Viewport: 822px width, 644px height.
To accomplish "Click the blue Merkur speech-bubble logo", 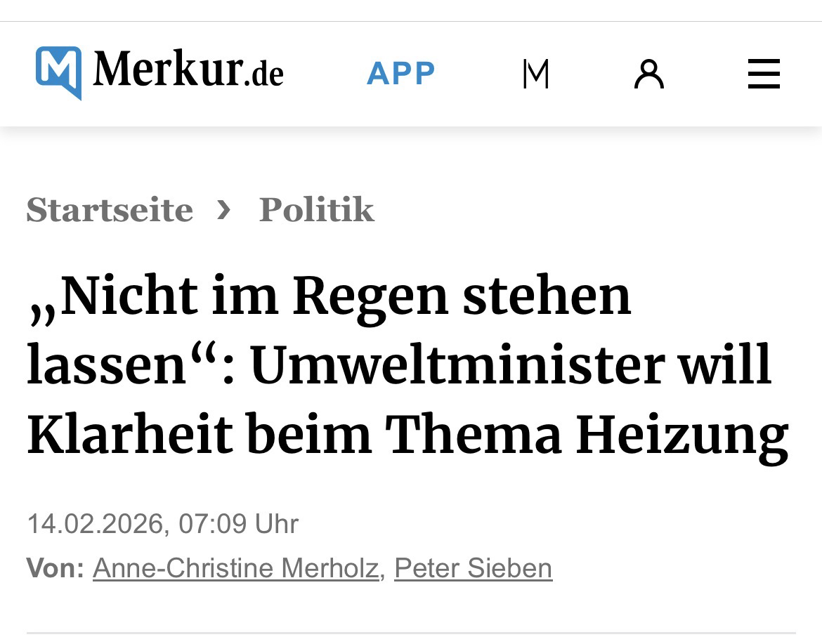I will coord(59,72).
